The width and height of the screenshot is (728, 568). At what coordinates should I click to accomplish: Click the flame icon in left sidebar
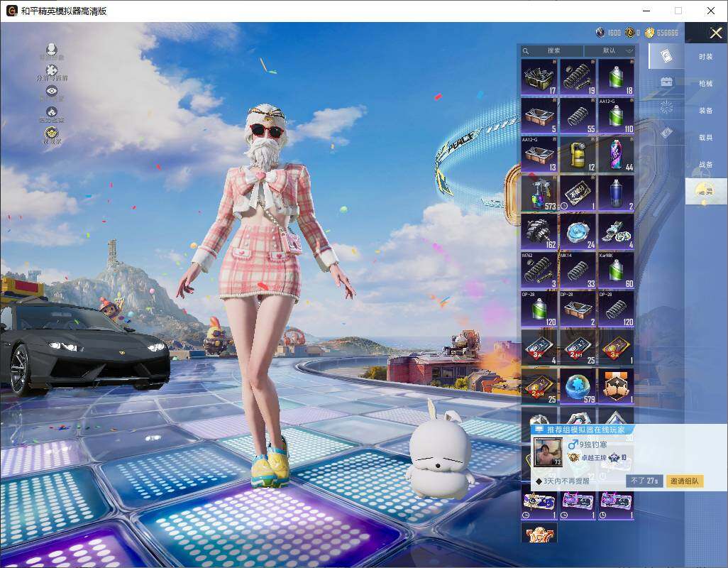(x=52, y=112)
